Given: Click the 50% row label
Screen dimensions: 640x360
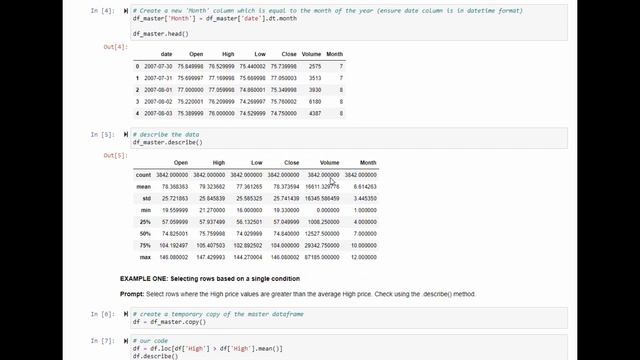Looking at the screenshot, I should (x=145, y=234).
